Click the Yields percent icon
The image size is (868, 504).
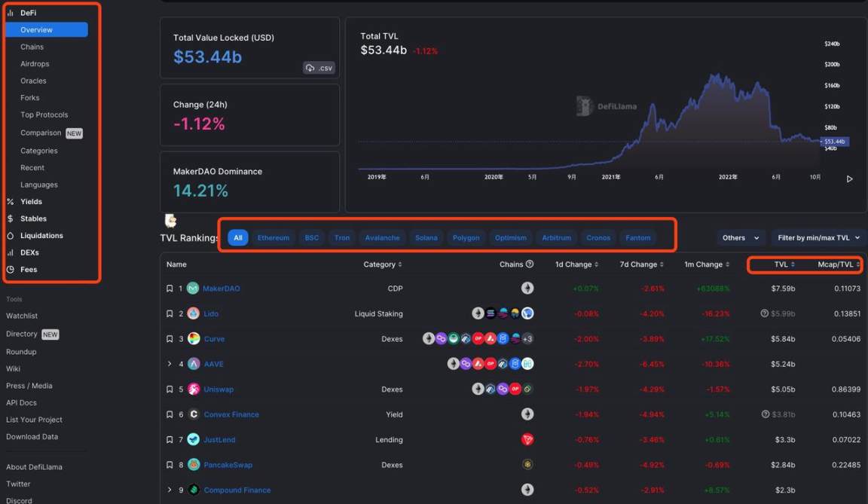pyautogui.click(x=10, y=202)
